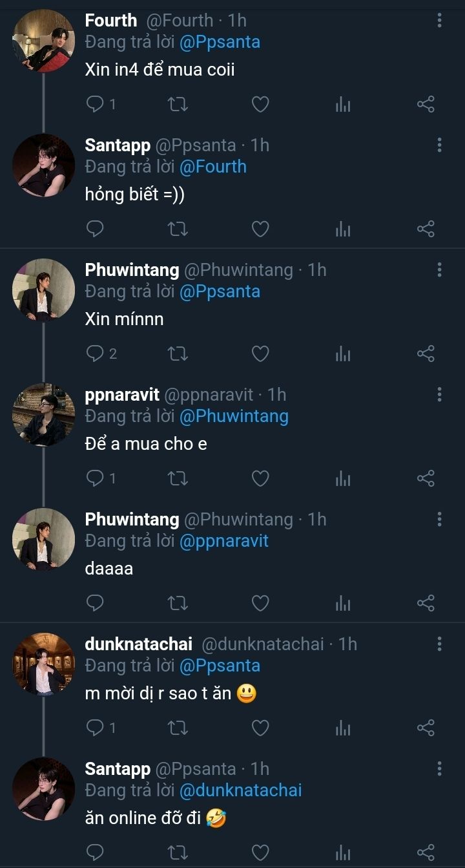View analytics for Santapp's "ăn online" tweet
The height and width of the screenshot is (868, 465).
[x=343, y=852]
